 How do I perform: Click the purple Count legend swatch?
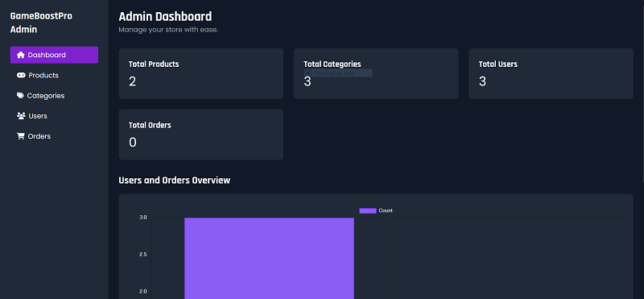[368, 210]
